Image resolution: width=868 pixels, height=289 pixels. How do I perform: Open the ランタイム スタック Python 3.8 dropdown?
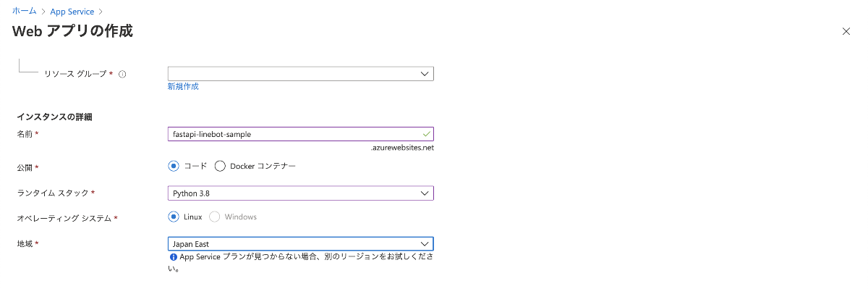(x=300, y=193)
